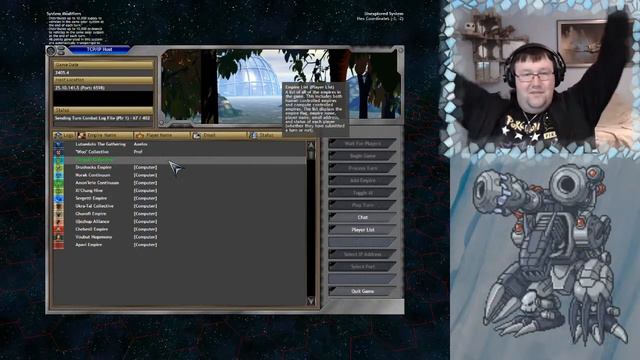Viewport: 640px width, 360px height.
Task: Click the round emblem icon beside TCP/IP Host title
Action: coord(51,51)
